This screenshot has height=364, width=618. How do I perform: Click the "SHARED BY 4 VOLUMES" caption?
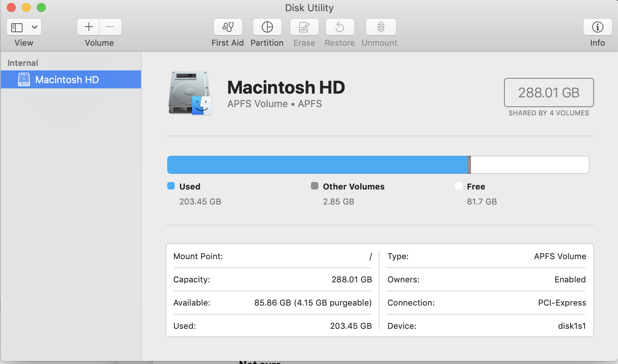pos(549,113)
